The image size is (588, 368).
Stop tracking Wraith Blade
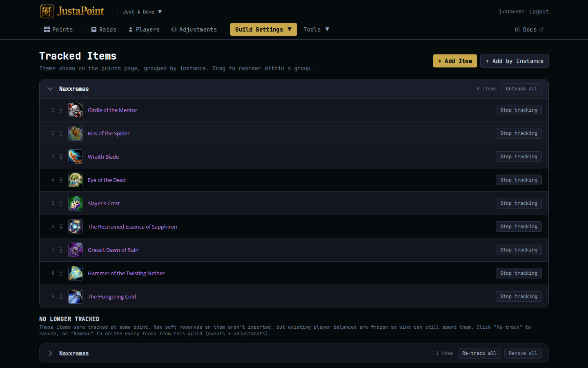pyautogui.click(x=519, y=157)
